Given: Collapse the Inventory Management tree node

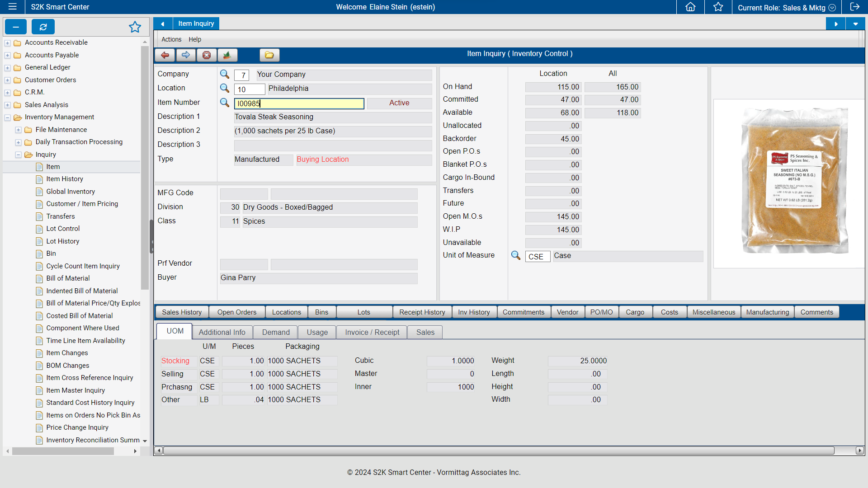Looking at the screenshot, I should click(x=7, y=117).
